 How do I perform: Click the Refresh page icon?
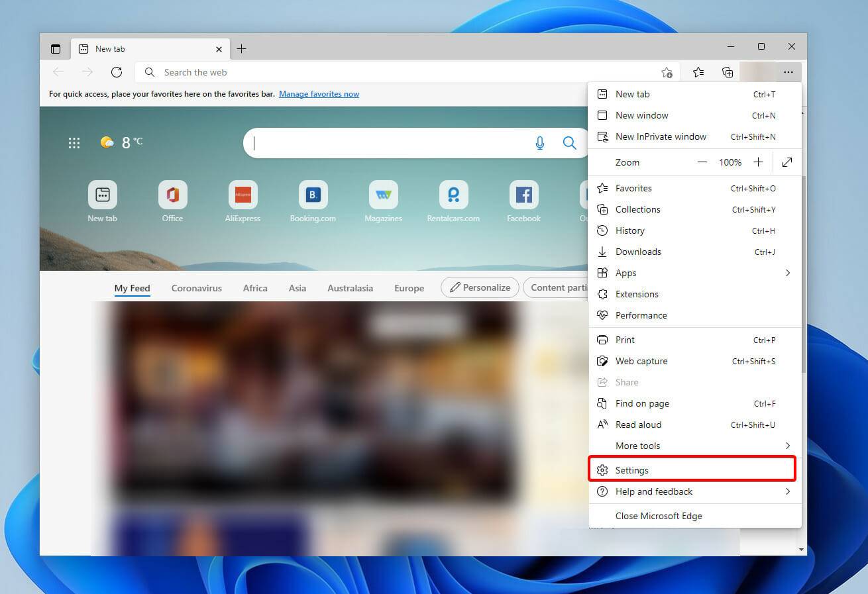[x=117, y=72]
